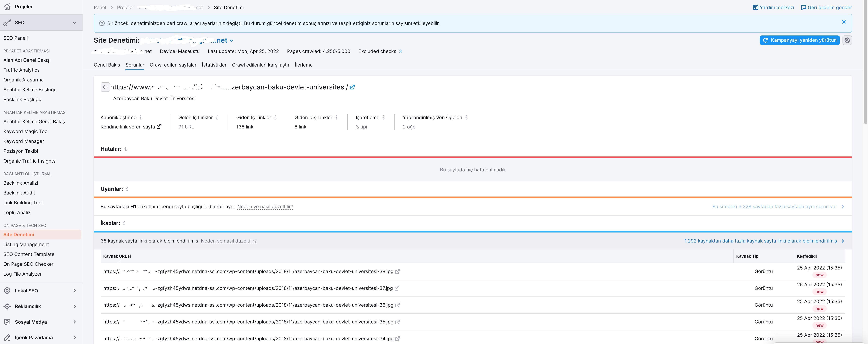Open Backlink Audit in sidebar

pyautogui.click(x=19, y=193)
